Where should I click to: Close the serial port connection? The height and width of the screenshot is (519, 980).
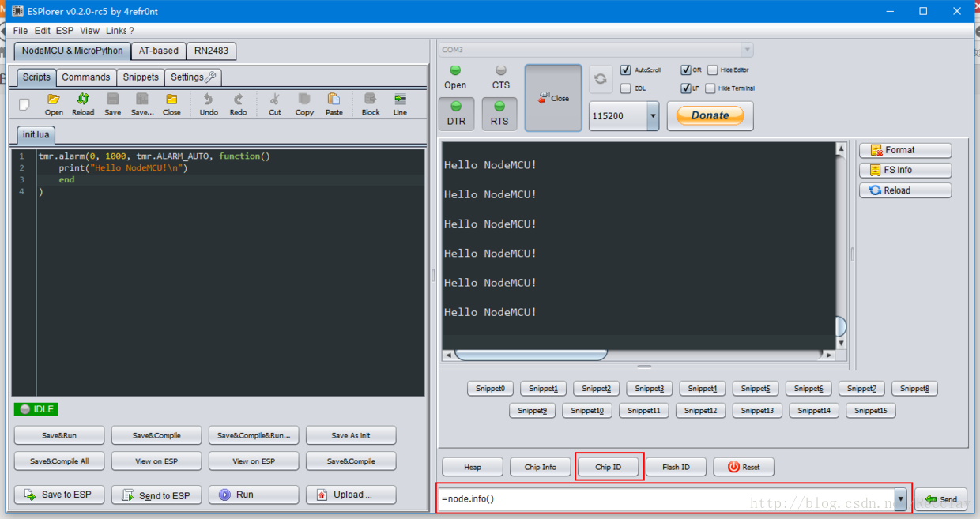point(553,98)
